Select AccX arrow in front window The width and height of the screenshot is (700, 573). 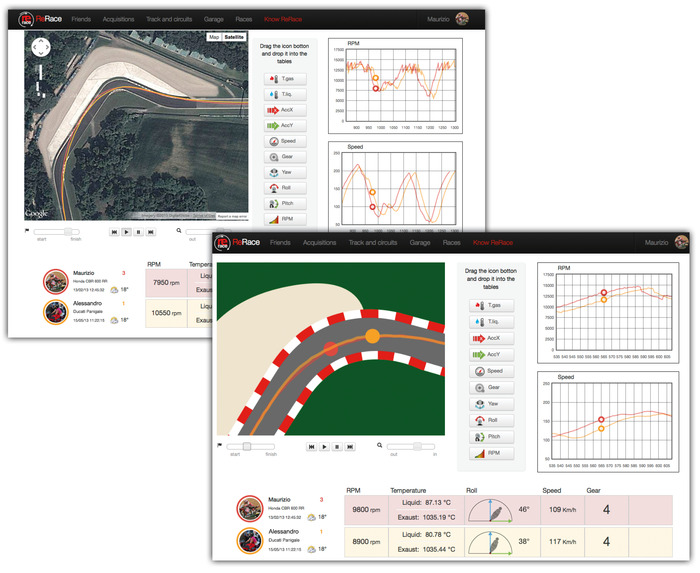479,339
